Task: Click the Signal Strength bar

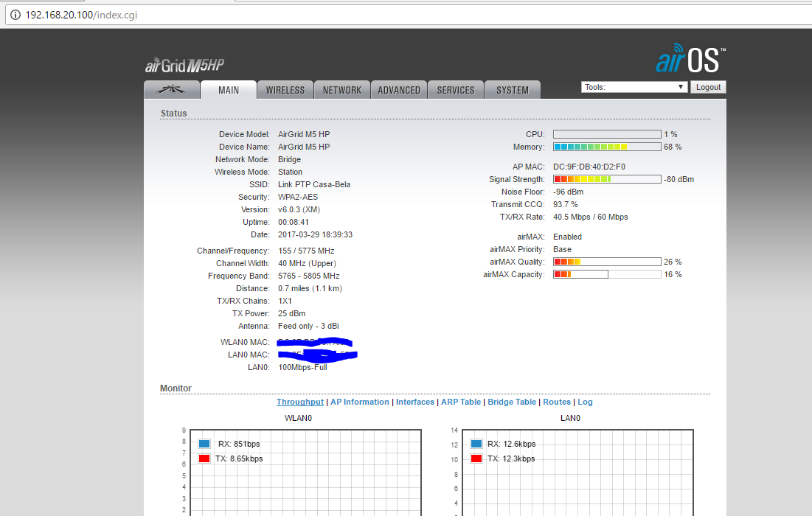Action: pyautogui.click(x=607, y=179)
